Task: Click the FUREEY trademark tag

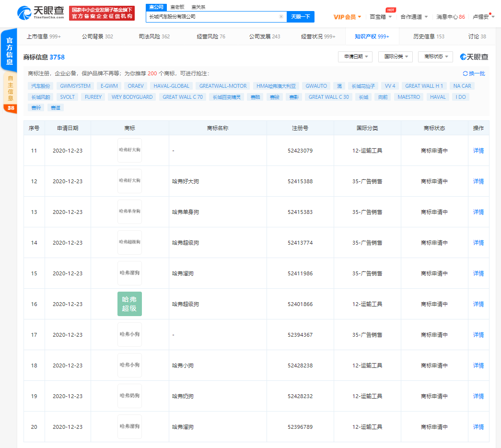Action: click(x=93, y=97)
